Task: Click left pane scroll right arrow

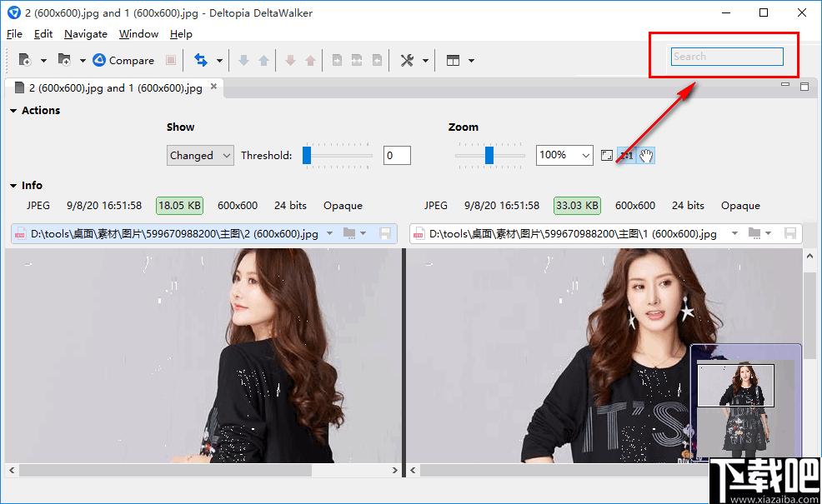Action: click(395, 471)
